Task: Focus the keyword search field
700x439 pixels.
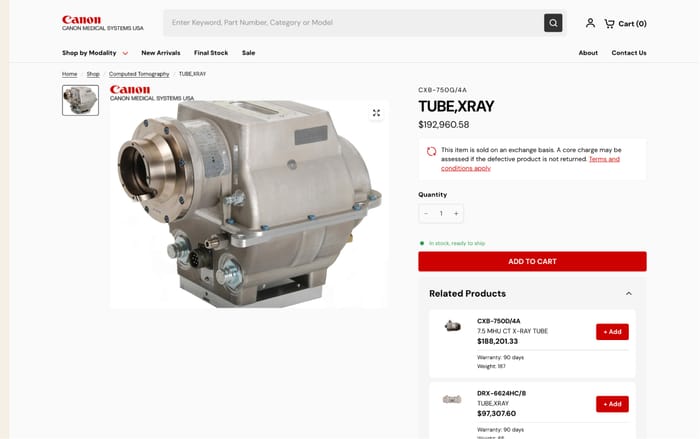Action: pyautogui.click(x=353, y=23)
